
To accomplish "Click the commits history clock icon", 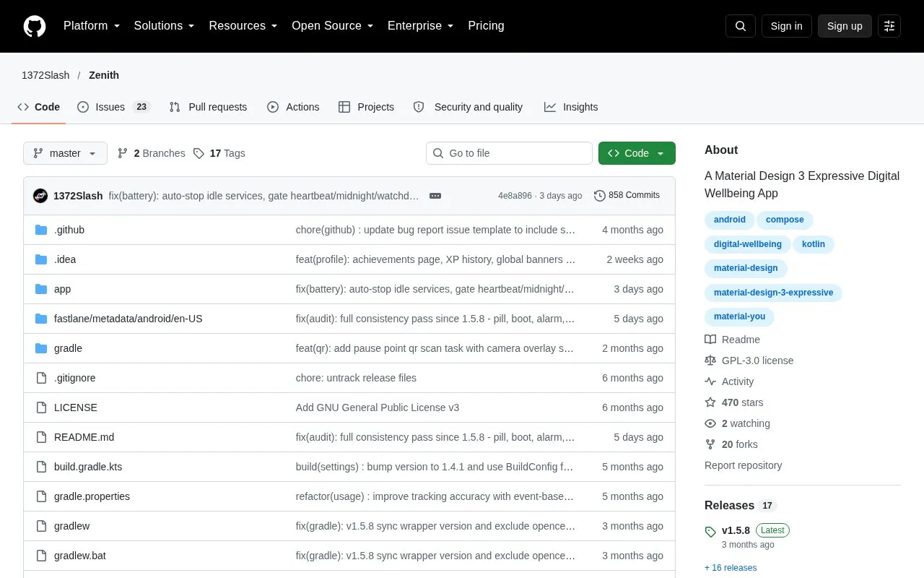I will pos(600,196).
